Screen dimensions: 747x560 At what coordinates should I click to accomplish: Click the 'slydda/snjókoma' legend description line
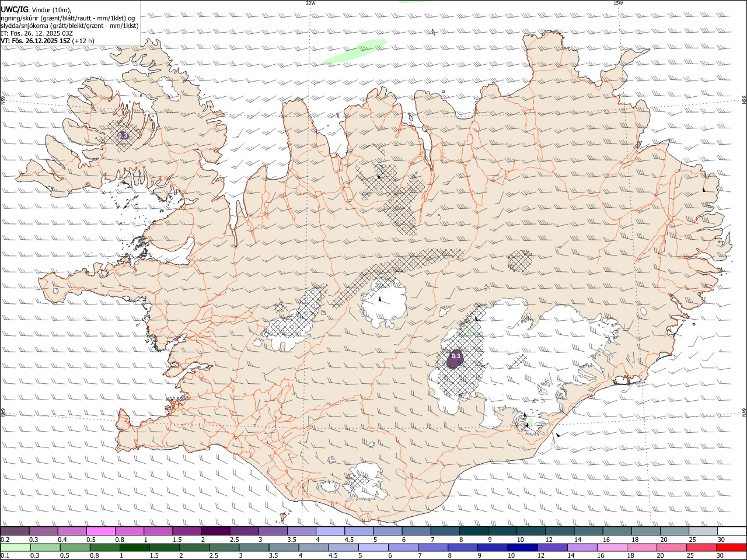coord(69,26)
